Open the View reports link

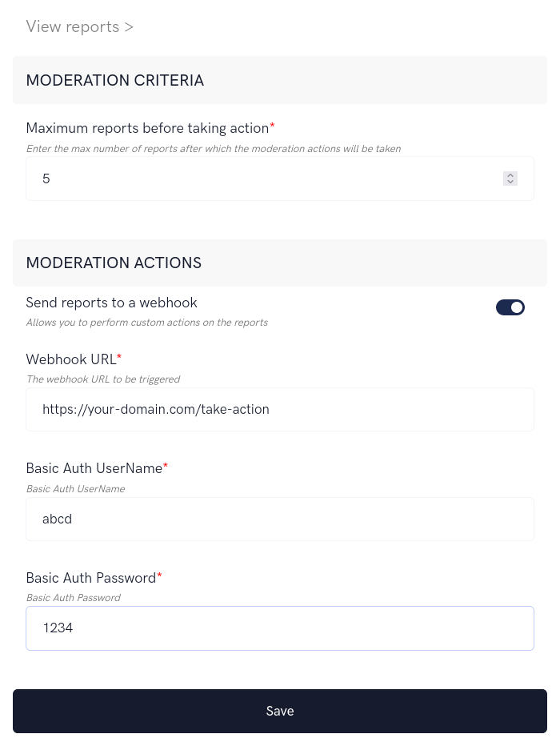[79, 26]
